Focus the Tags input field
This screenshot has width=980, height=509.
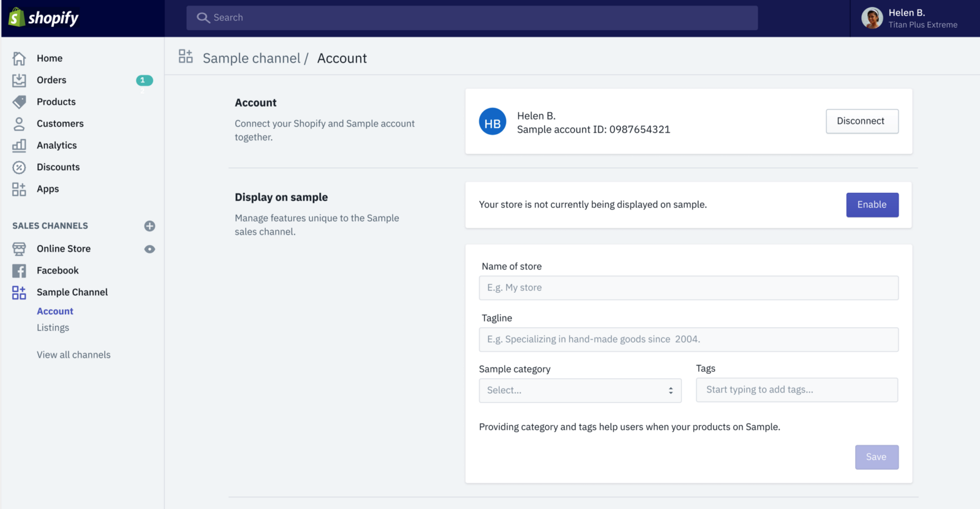796,390
